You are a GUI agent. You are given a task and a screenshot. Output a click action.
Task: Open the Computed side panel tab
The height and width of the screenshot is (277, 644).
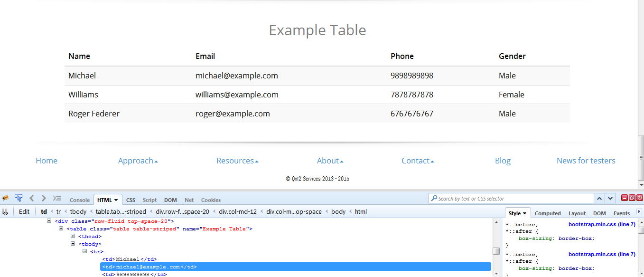coord(548,213)
